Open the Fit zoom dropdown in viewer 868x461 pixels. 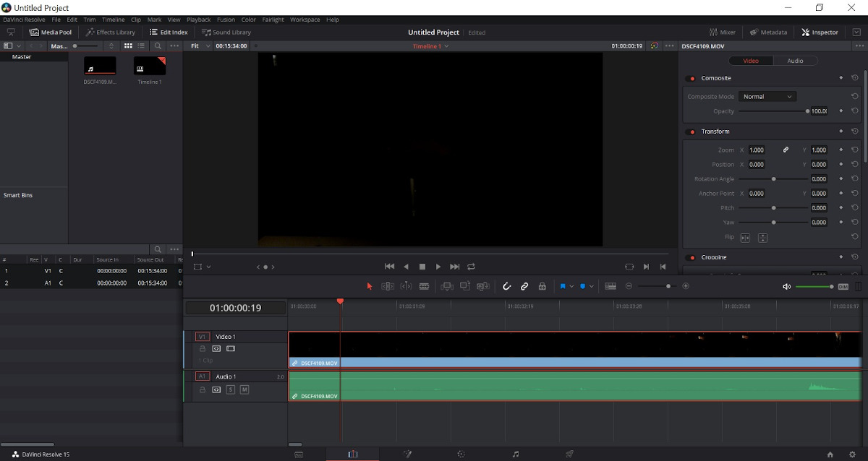click(x=199, y=46)
